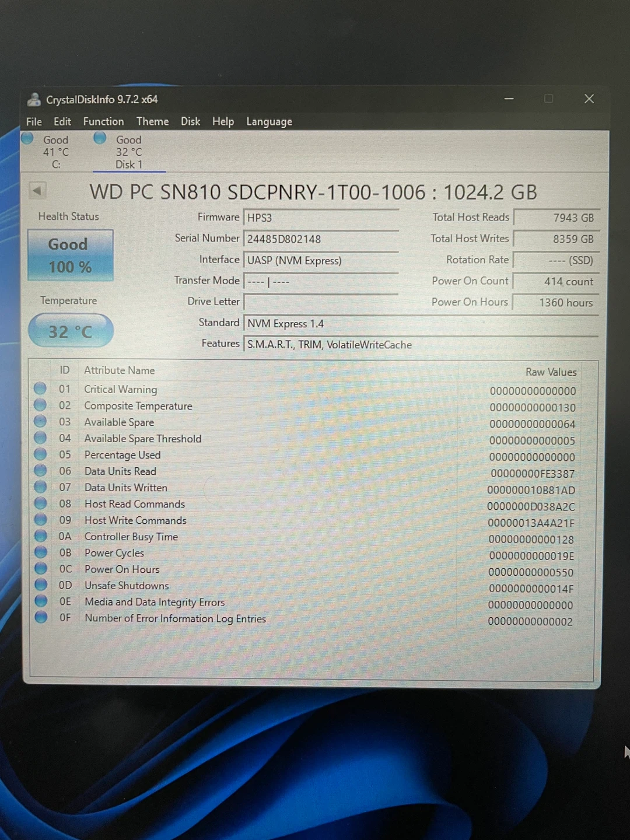Select the Unsafe Shutdowns attribute name

127,586
